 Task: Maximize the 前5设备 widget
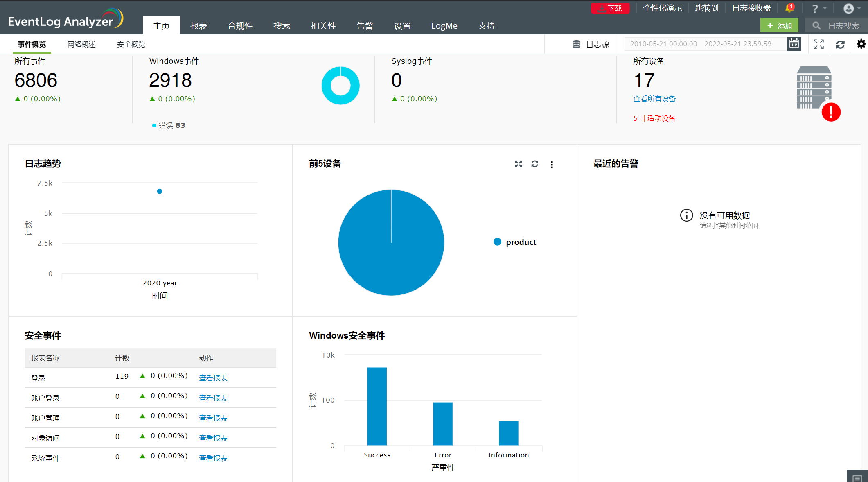click(519, 164)
